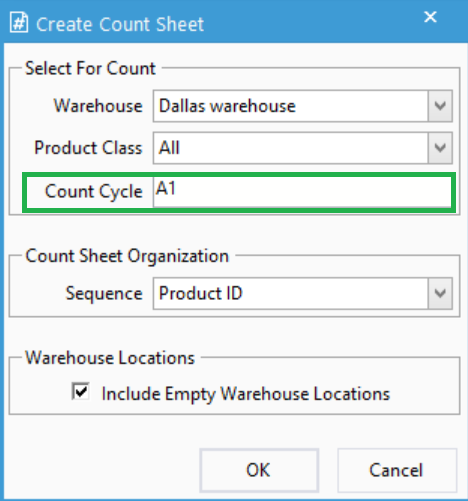Click the Sequence field label

point(104,294)
